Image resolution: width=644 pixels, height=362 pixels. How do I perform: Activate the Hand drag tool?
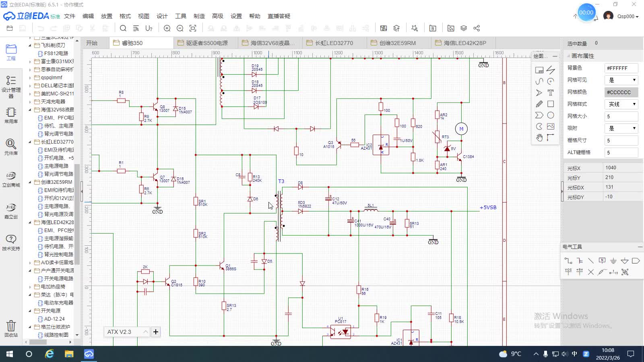(539, 138)
